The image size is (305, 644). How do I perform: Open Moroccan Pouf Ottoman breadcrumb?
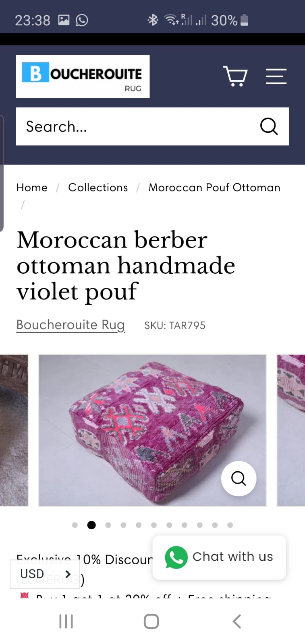point(214,188)
